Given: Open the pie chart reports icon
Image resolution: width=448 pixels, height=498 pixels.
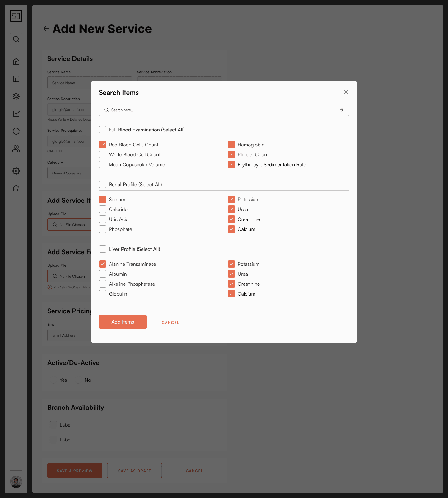Looking at the screenshot, I should [16, 131].
